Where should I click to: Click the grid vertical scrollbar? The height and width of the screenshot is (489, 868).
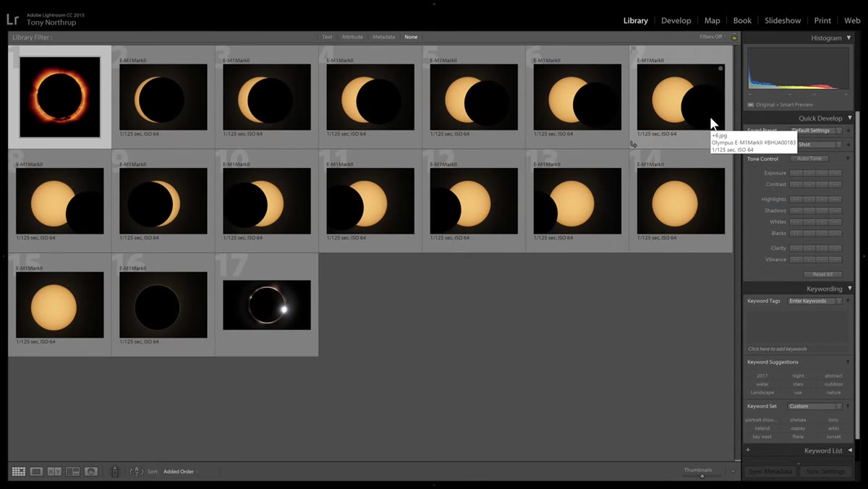click(737, 253)
